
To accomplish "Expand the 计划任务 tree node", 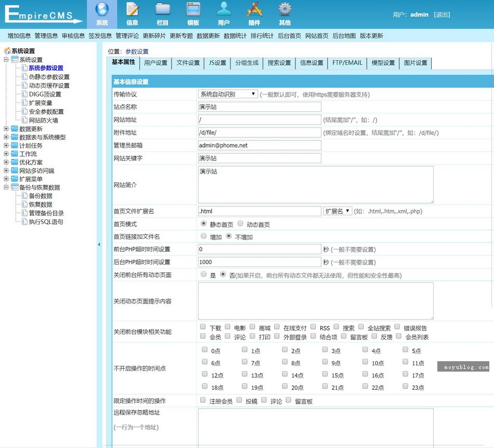I will tap(6, 145).
